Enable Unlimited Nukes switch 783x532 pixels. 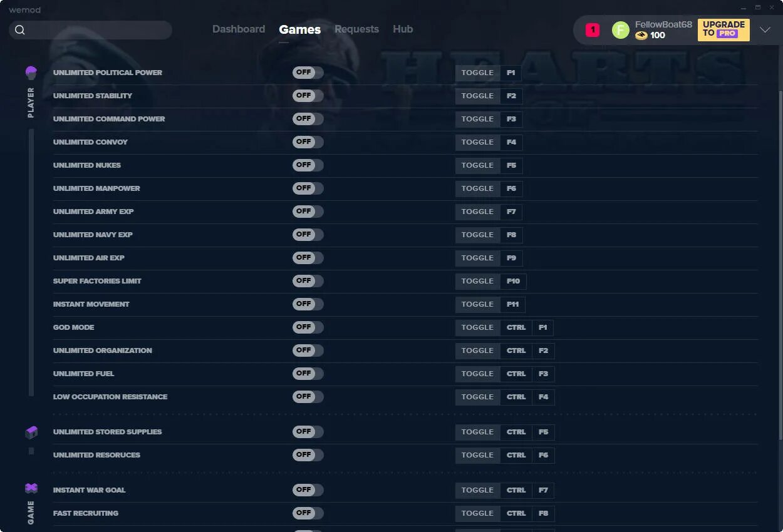308,165
